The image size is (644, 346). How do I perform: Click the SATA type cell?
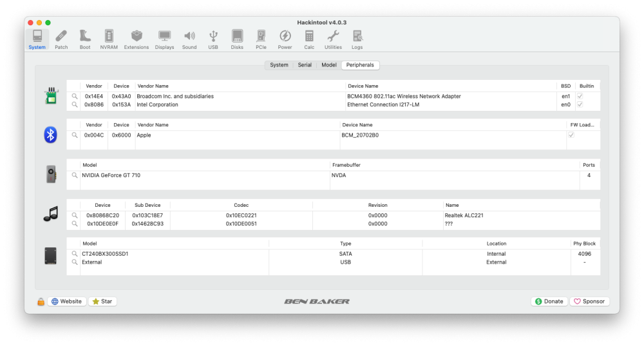pos(345,254)
